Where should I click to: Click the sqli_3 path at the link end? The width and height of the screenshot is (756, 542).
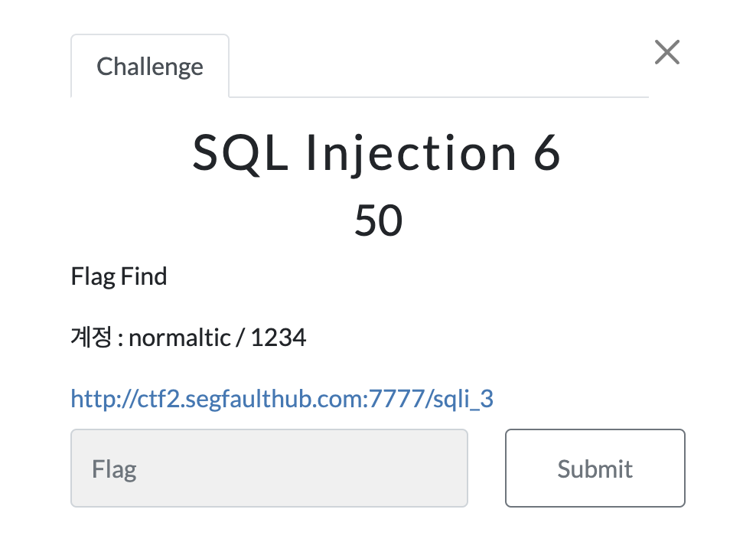click(x=464, y=400)
